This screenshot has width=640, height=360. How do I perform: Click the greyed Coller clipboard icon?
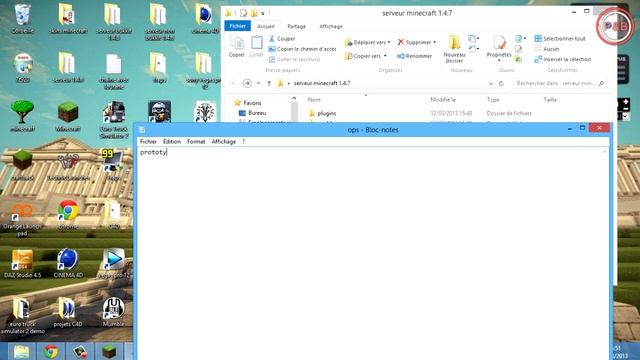tap(256, 46)
